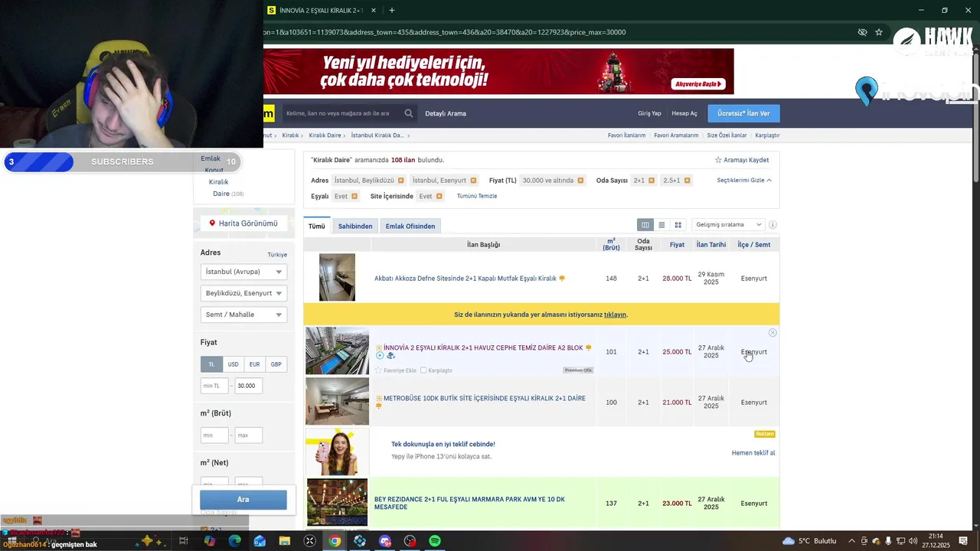
Task: Switch to the Sahibinden tab
Action: coord(355,226)
